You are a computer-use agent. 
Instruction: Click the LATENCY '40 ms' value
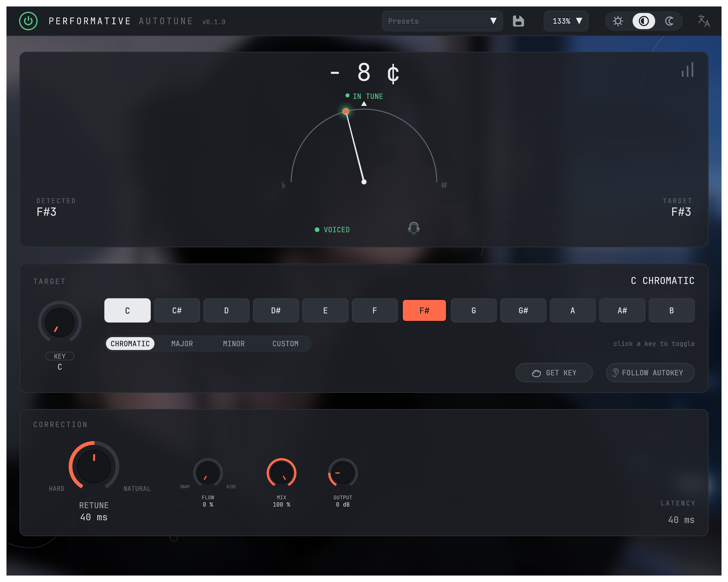(x=681, y=519)
